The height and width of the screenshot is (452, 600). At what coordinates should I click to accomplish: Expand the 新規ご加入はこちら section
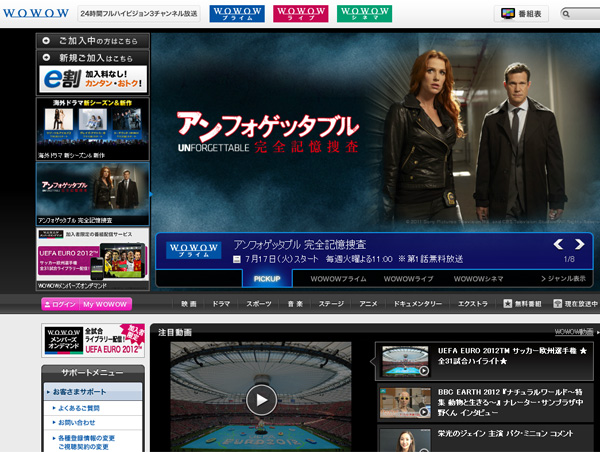[93, 58]
